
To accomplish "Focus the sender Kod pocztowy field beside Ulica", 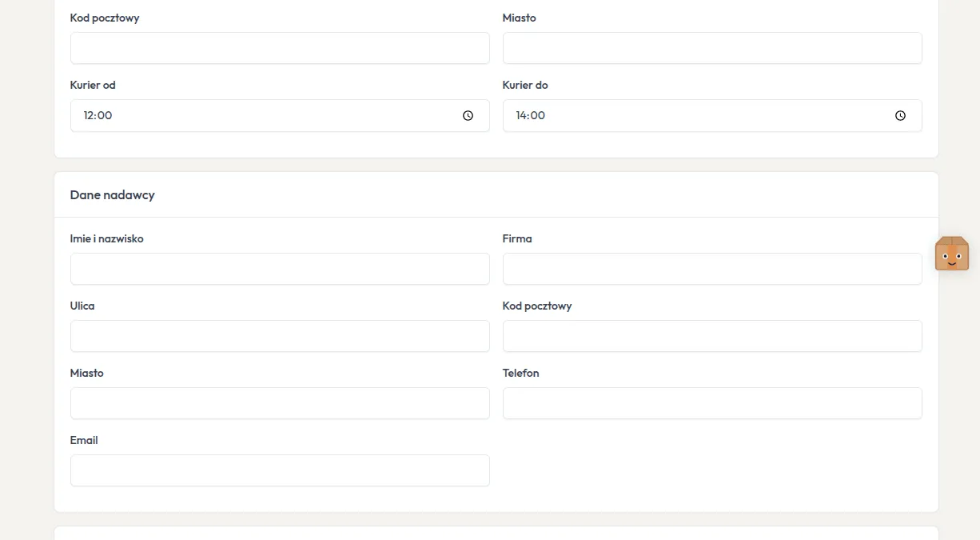I will click(712, 336).
